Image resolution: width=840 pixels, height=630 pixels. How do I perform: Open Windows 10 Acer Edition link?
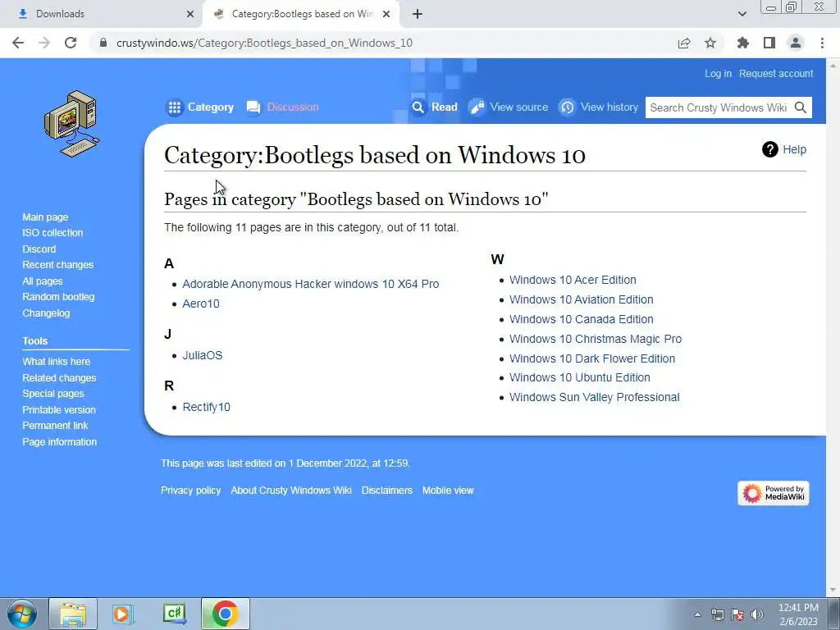coord(573,280)
